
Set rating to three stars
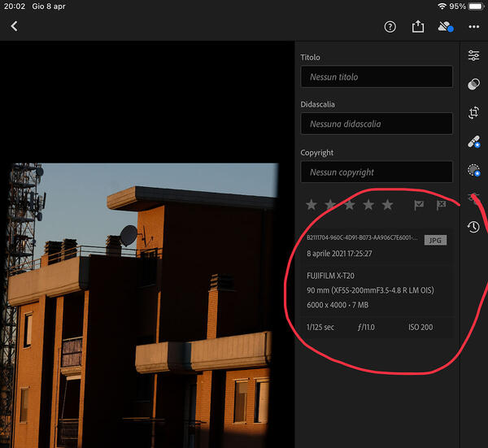[x=349, y=205]
